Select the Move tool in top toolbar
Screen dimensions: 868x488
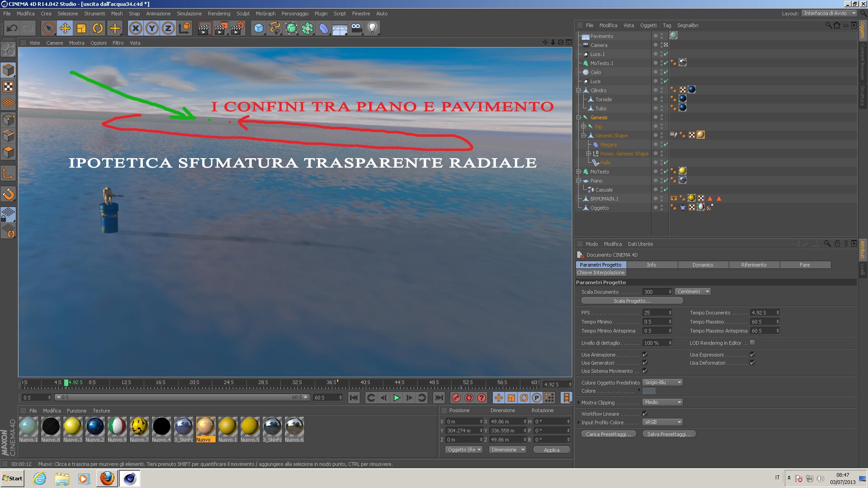click(x=65, y=28)
